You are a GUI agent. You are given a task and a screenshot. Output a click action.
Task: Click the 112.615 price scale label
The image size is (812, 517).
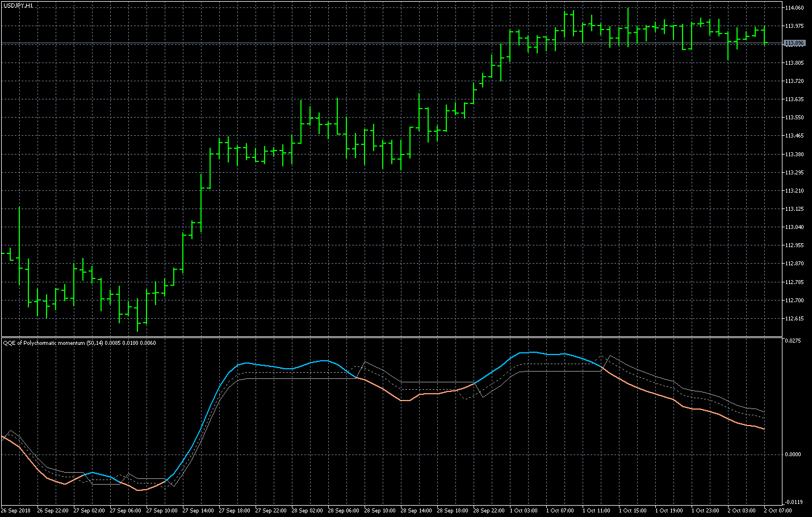pos(794,319)
